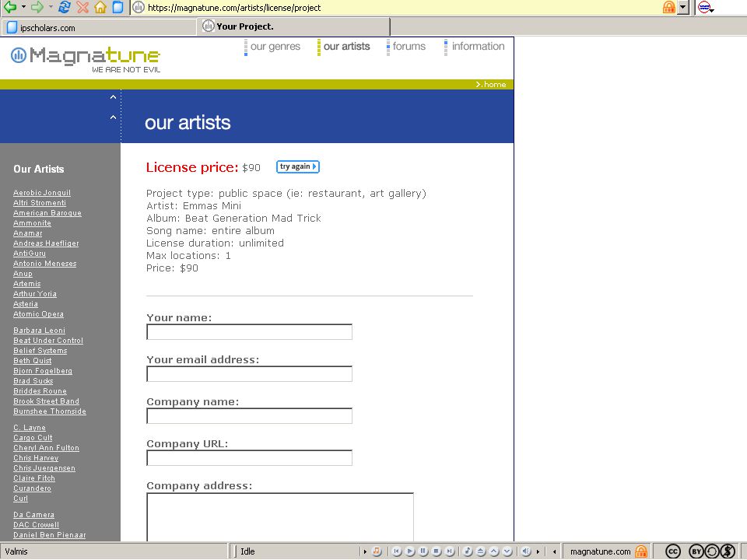Open the Daniel Ben Pienaar artist link
The image size is (747, 560).
pyautogui.click(x=50, y=535)
